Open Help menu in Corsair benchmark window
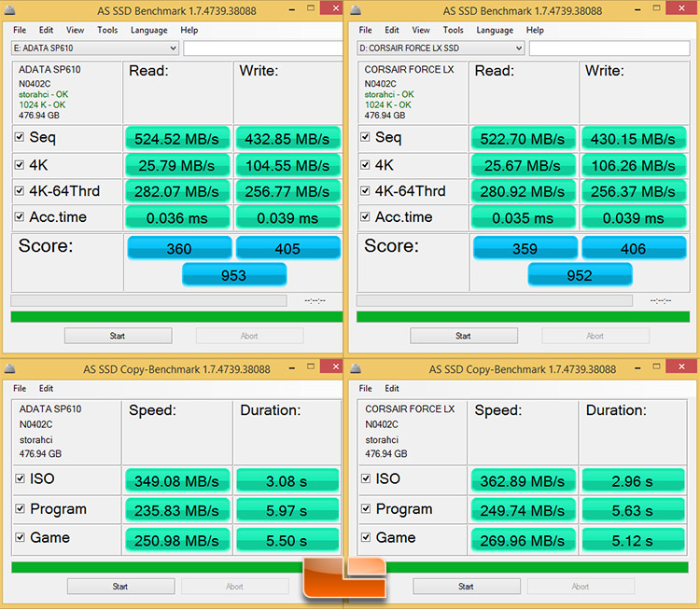The height and width of the screenshot is (609, 700). point(535,30)
